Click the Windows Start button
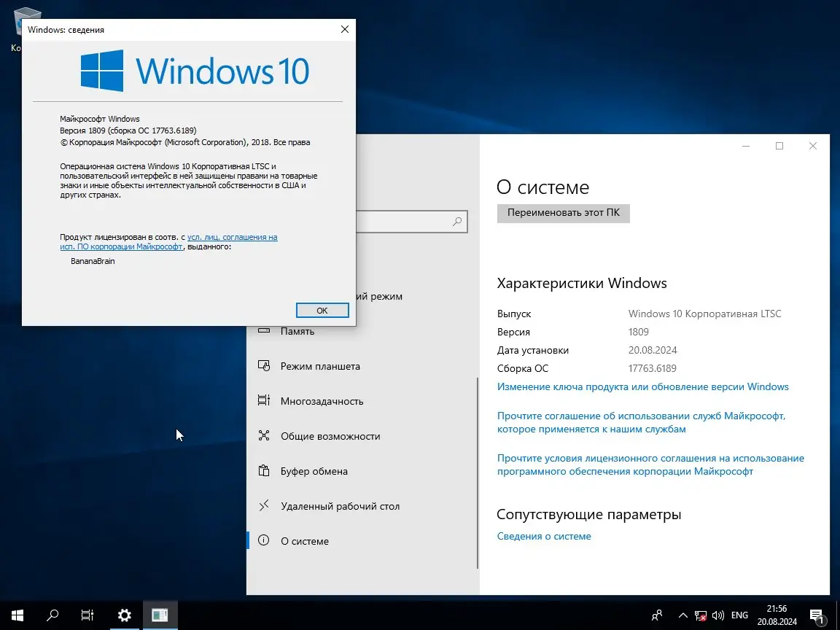The height and width of the screenshot is (630, 840). (17, 615)
